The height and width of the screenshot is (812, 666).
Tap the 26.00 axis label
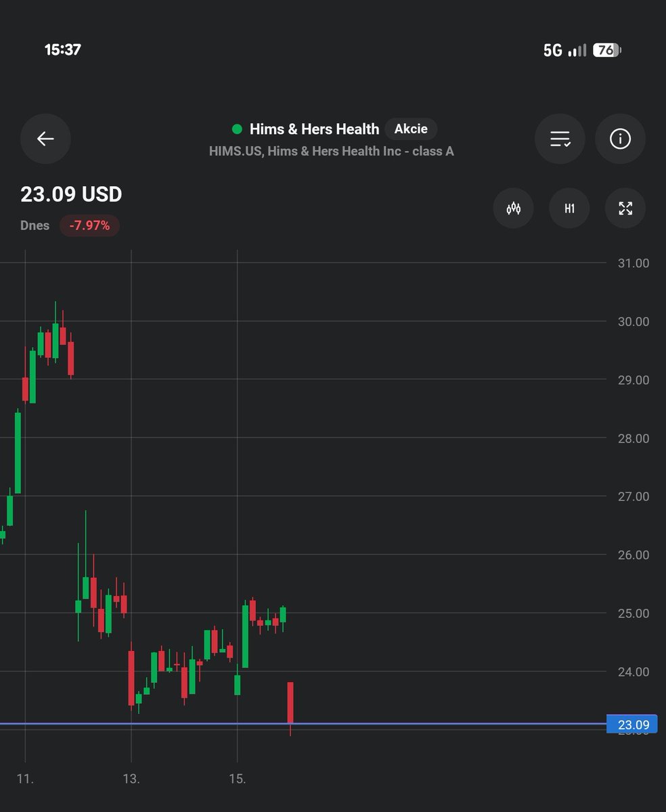point(633,555)
